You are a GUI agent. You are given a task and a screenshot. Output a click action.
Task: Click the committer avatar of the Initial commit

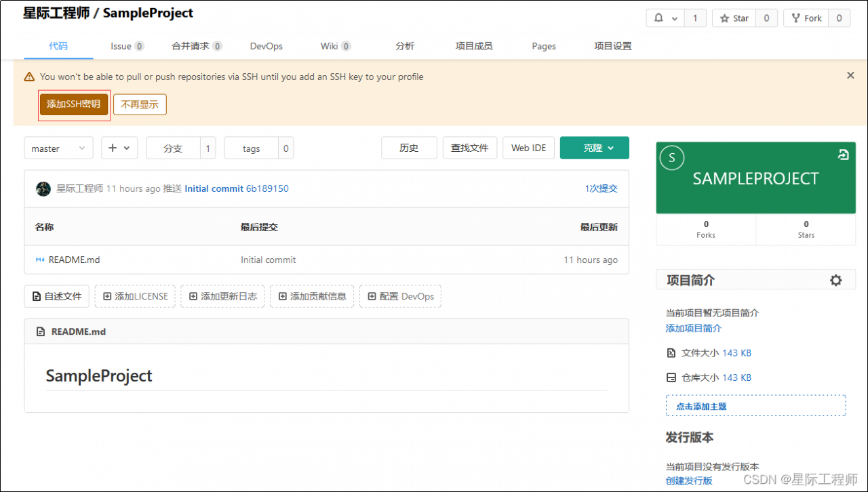[x=43, y=189]
